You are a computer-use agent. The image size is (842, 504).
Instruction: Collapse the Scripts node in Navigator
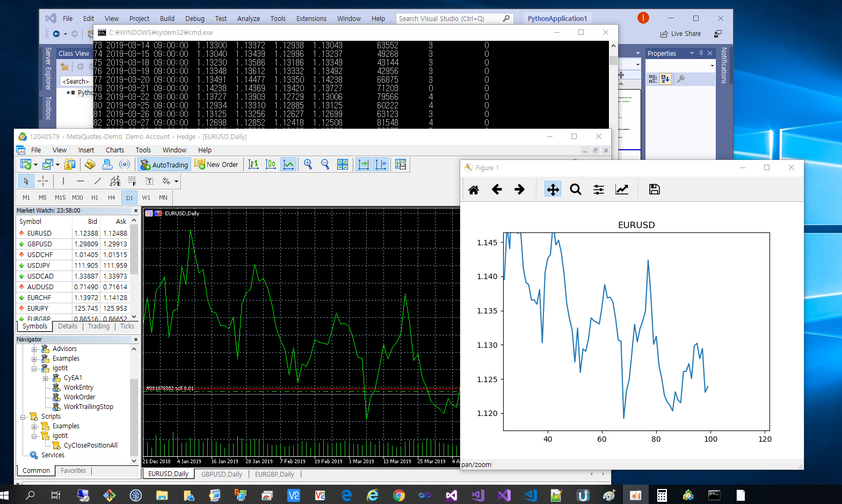[23, 417]
